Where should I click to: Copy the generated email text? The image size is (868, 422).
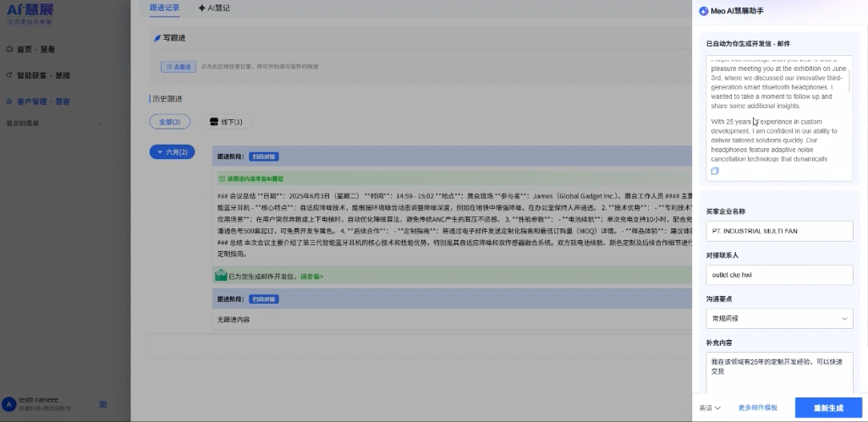click(x=715, y=171)
